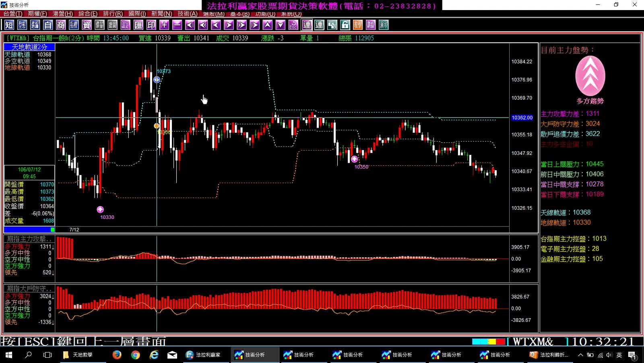Click the ESC return toolbar icon
This screenshot has width=644, height=363.
[293, 25]
